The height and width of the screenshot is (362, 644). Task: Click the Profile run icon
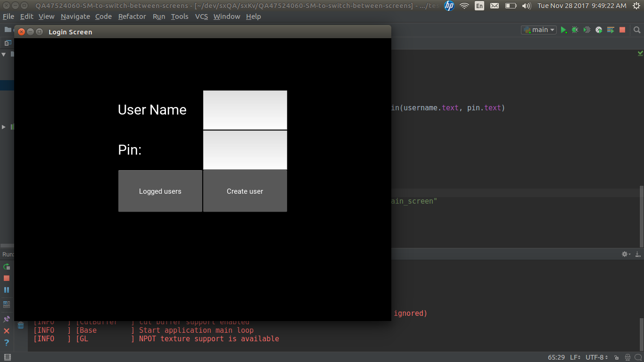click(599, 30)
